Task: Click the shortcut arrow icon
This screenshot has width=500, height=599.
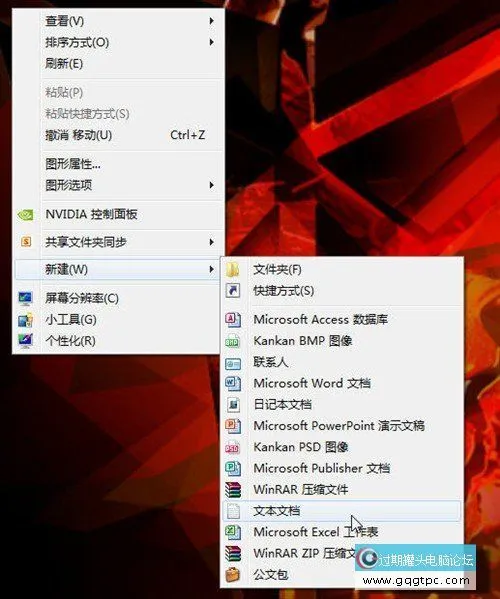Action: (233, 290)
